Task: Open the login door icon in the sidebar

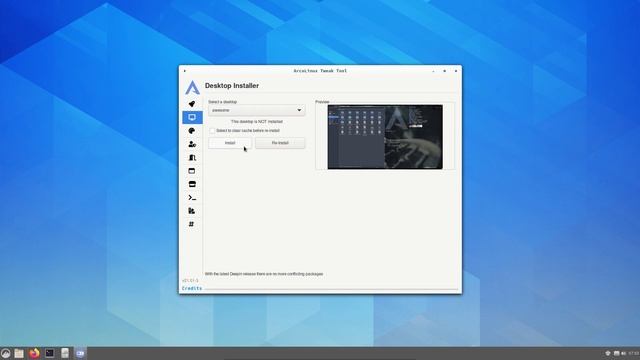Action: click(x=192, y=158)
